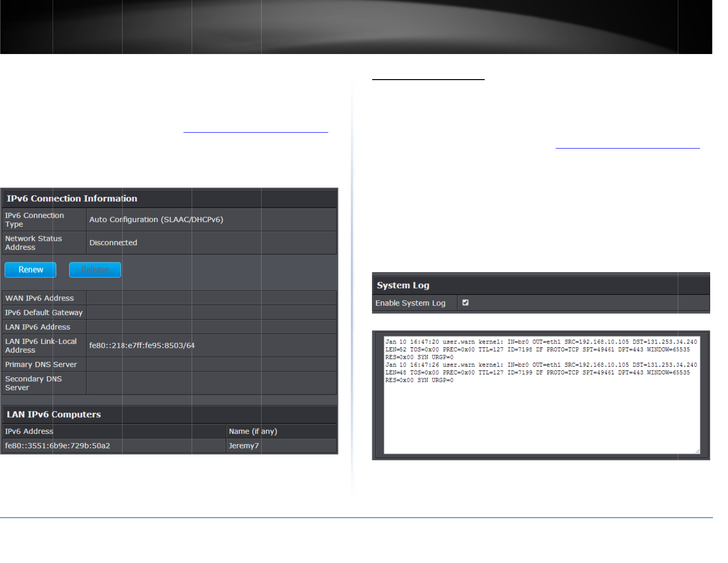728x563 pixels.
Task: Click the 'IPv6 Connection Information' heading
Action: coord(72,198)
